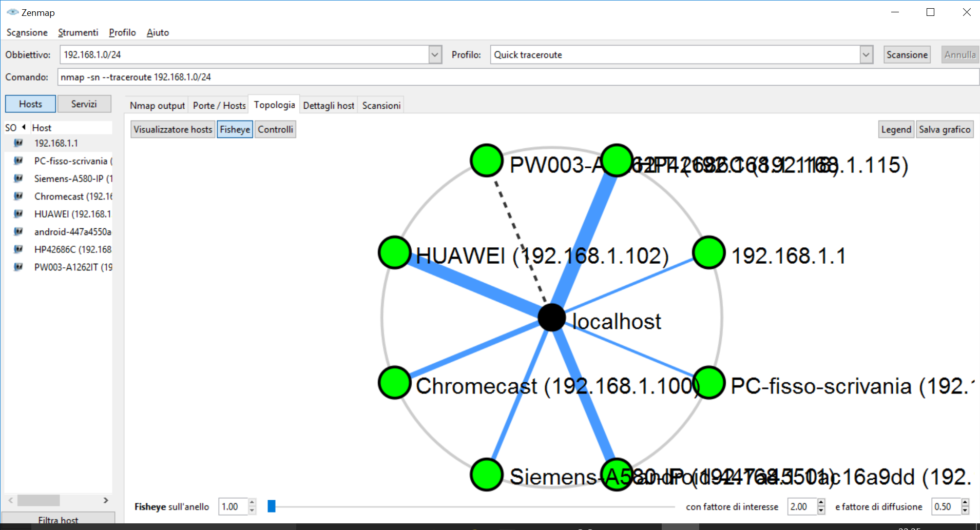Click the Host column header
This screenshot has width=980, height=530.
click(x=71, y=127)
